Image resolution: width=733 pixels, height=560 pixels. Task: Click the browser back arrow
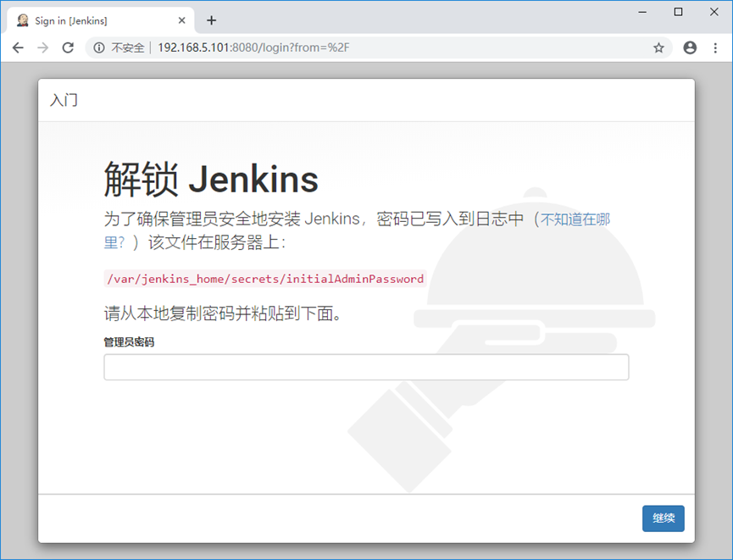(x=18, y=47)
